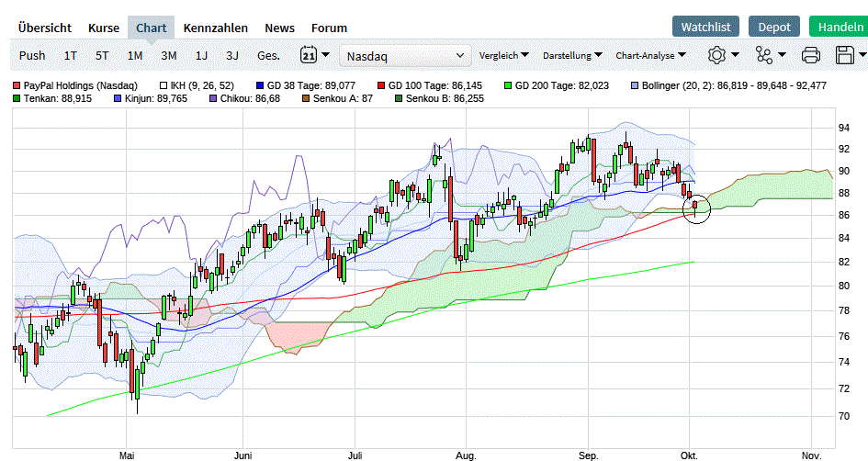Expand arrow next to settings gear
The width and height of the screenshot is (868, 461).
pos(735,55)
